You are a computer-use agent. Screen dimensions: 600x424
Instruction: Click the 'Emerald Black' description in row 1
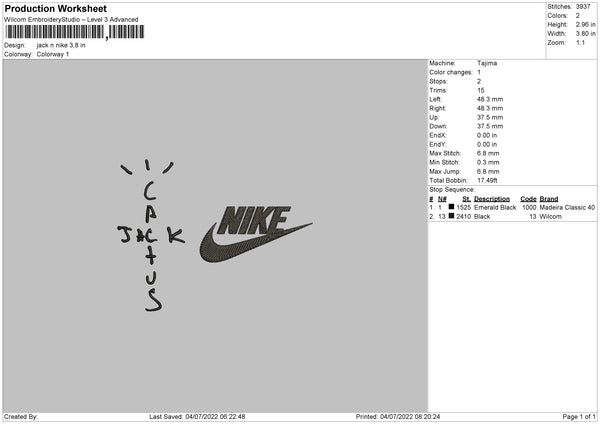coord(495,207)
